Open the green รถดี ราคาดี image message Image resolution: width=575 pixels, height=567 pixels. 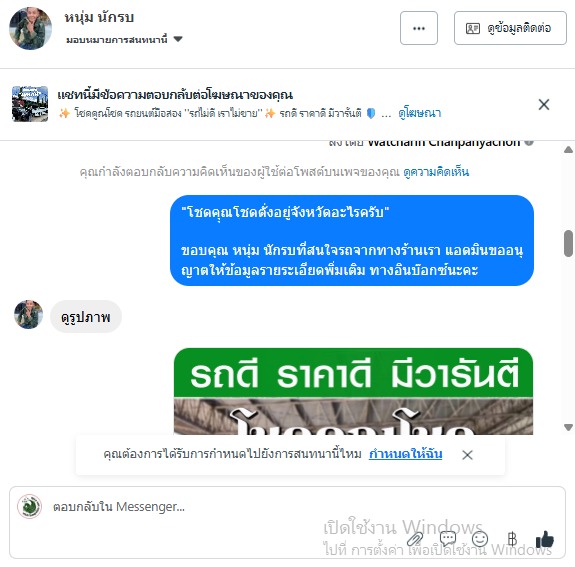pyautogui.click(x=353, y=391)
